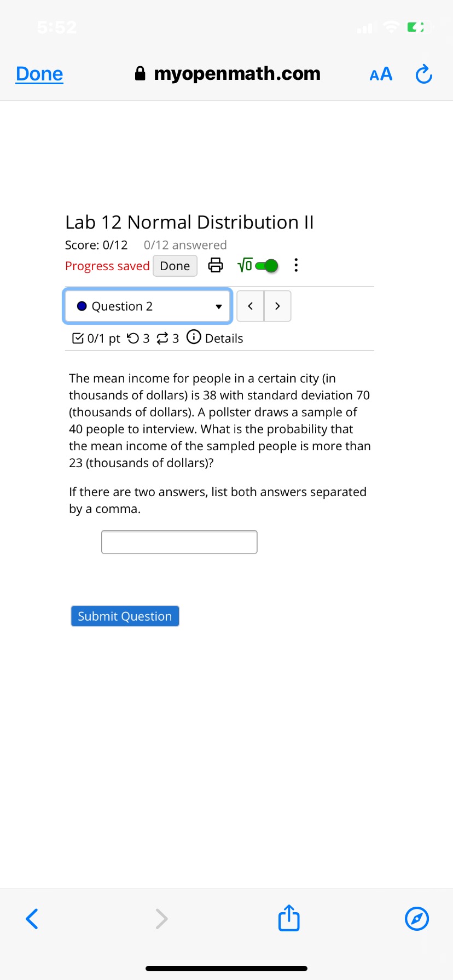This screenshot has width=453, height=980.
Task: Open the three-dot overflow menu
Action: [x=295, y=265]
